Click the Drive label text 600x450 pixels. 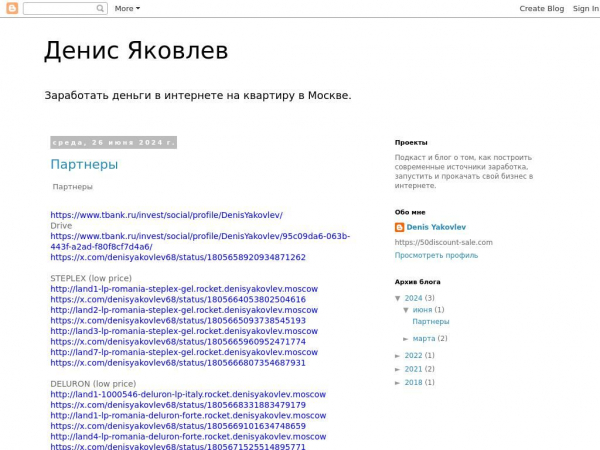(x=61, y=226)
